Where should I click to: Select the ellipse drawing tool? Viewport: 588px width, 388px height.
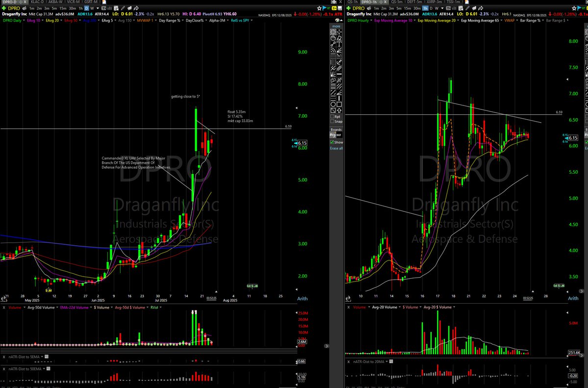tap(333, 104)
